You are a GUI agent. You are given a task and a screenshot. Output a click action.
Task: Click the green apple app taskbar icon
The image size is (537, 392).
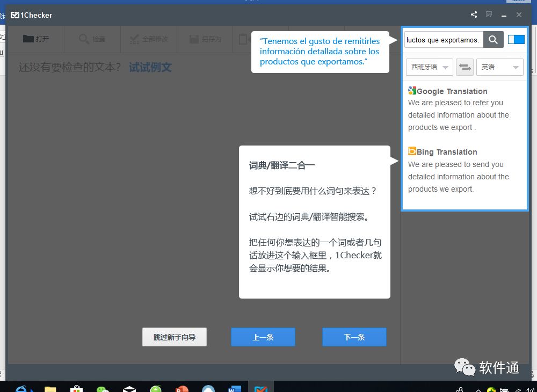(x=156, y=389)
